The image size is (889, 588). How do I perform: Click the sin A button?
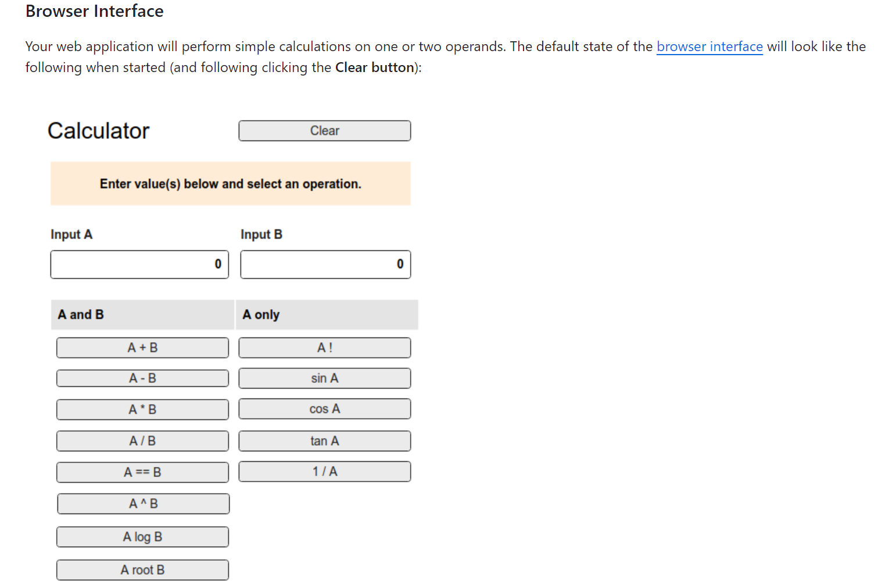pyautogui.click(x=324, y=378)
